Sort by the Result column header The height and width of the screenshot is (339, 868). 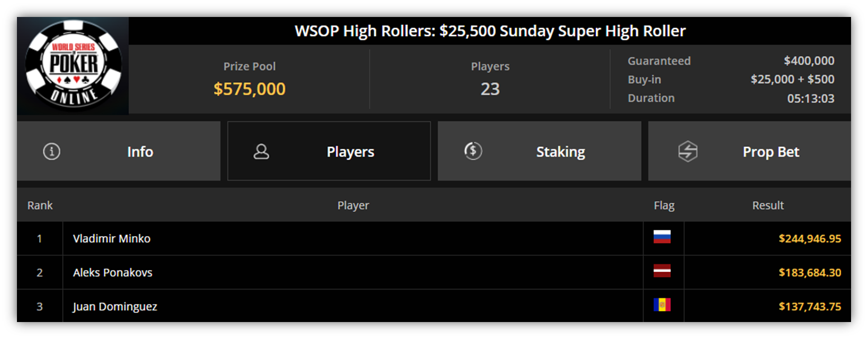tap(768, 205)
